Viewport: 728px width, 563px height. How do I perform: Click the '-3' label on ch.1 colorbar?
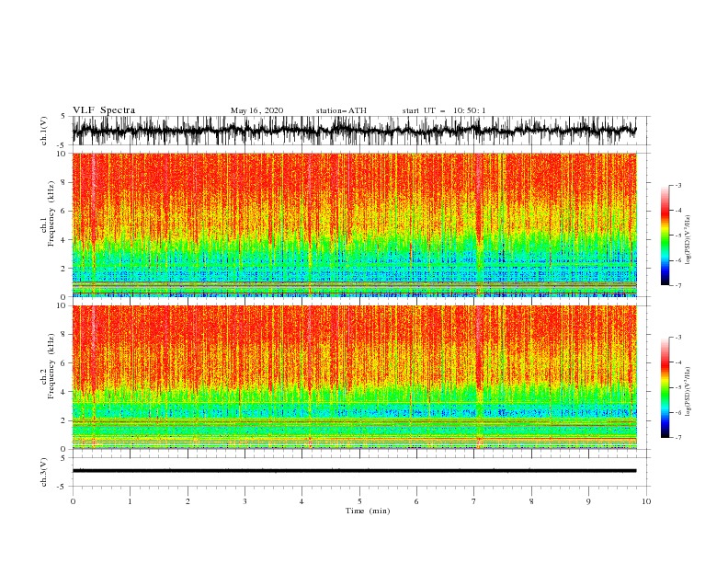coord(678,185)
